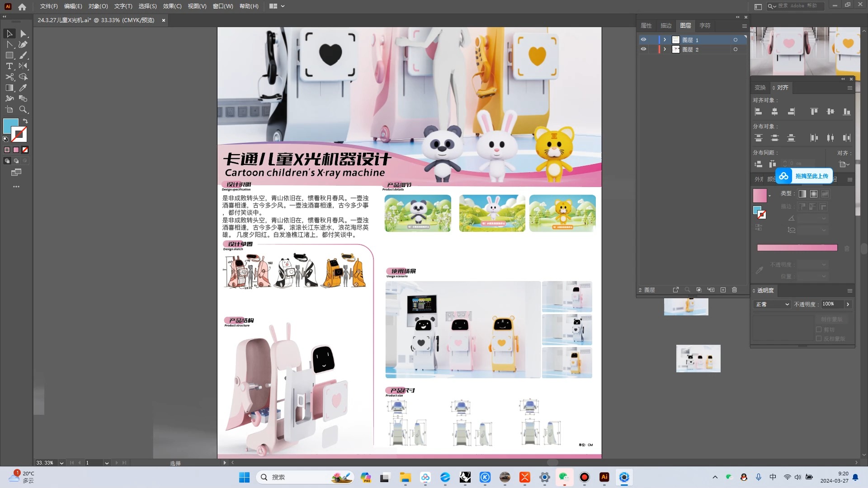Close the document tab 24.3.27儿童X光机.ai
This screenshot has width=868, height=488.
click(164, 20)
